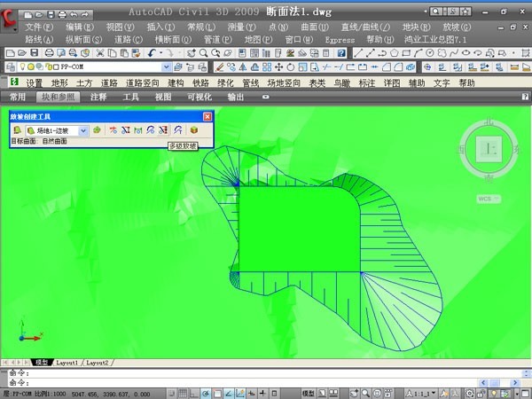Switch to the 块和参照 ribbon tab
Screen dimensions: 532x399
point(59,96)
